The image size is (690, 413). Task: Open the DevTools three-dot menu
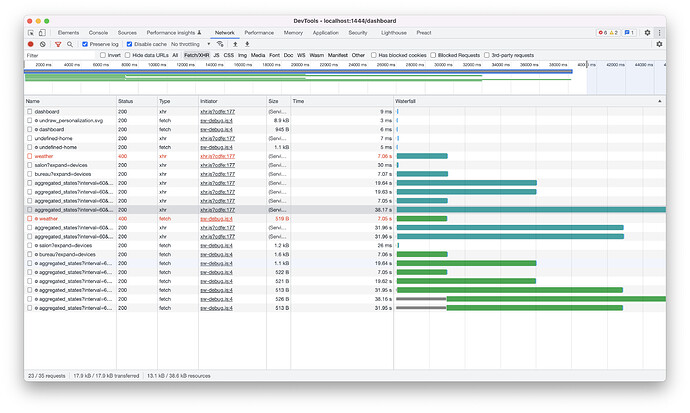click(659, 32)
